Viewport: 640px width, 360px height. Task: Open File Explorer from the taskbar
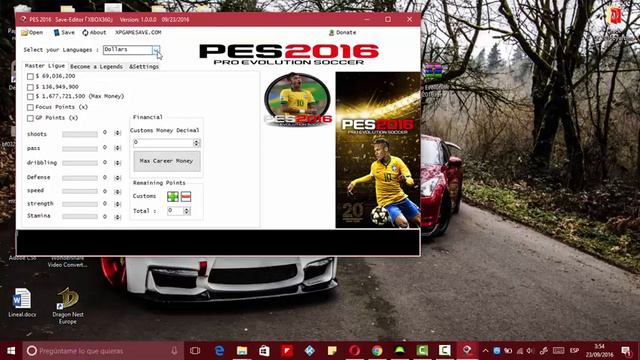[242, 351]
